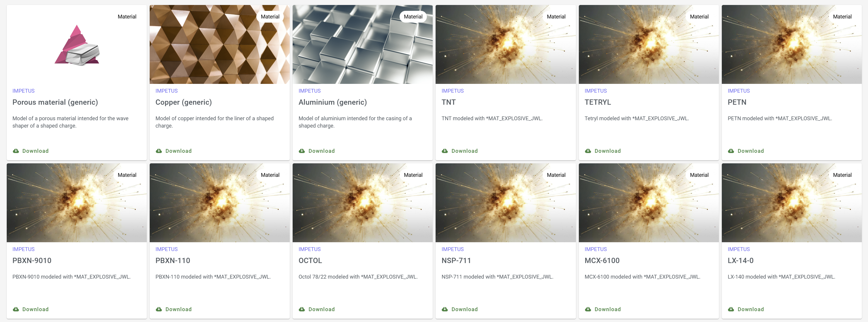Download the MCX-6100 material
Screen dimensions: 868x322
click(603, 309)
